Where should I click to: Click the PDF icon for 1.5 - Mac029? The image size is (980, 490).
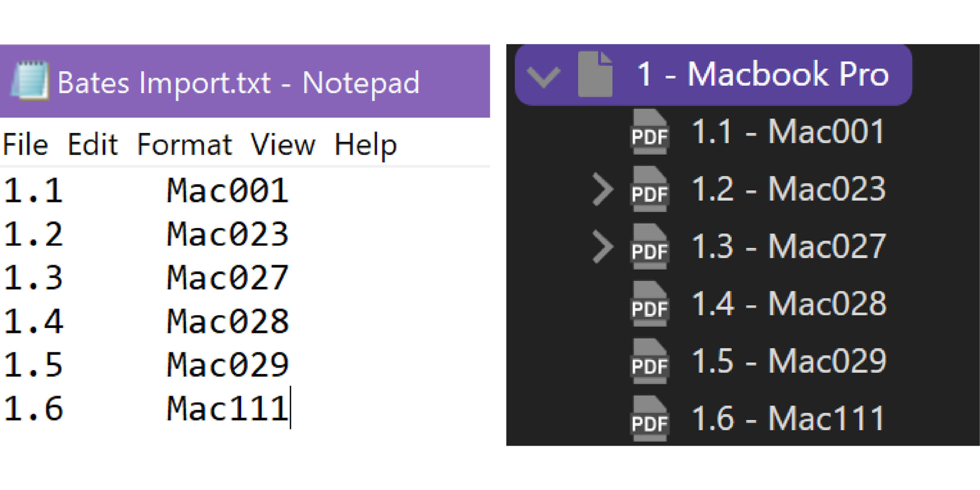click(650, 361)
